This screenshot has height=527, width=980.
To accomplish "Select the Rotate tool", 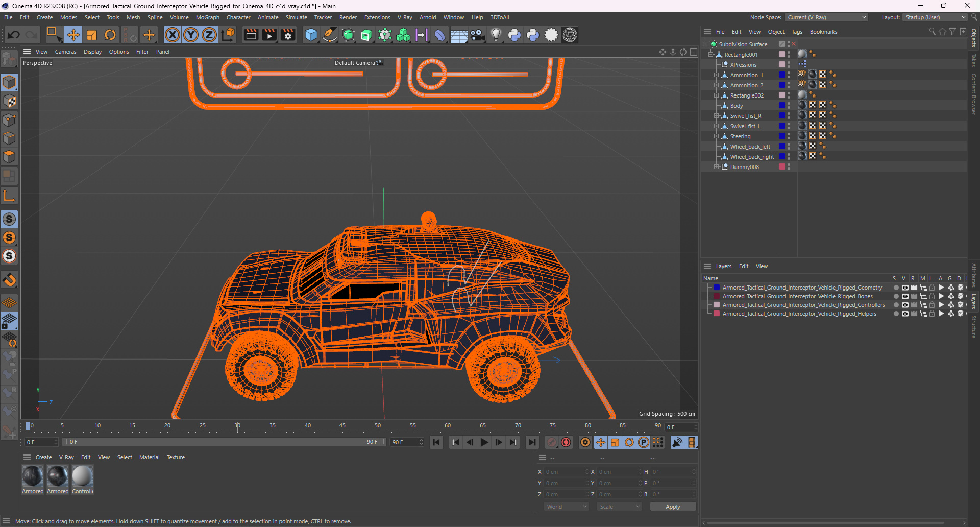I will (x=110, y=35).
